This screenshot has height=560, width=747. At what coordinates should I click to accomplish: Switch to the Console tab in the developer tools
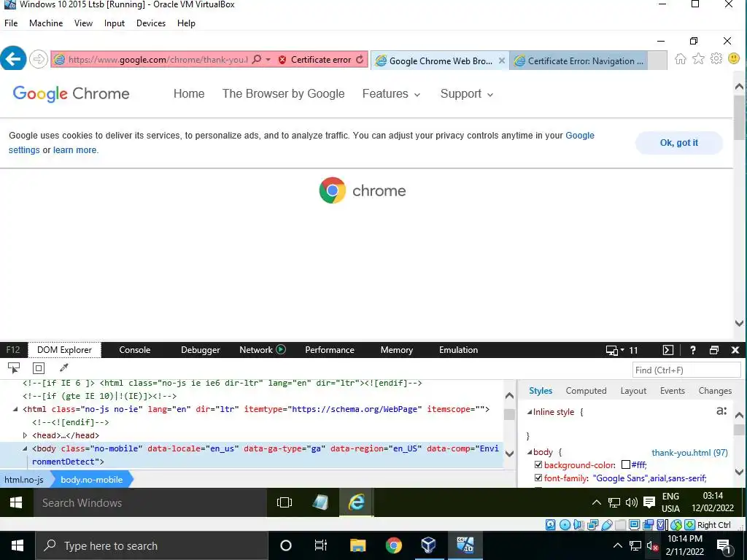[x=134, y=350]
